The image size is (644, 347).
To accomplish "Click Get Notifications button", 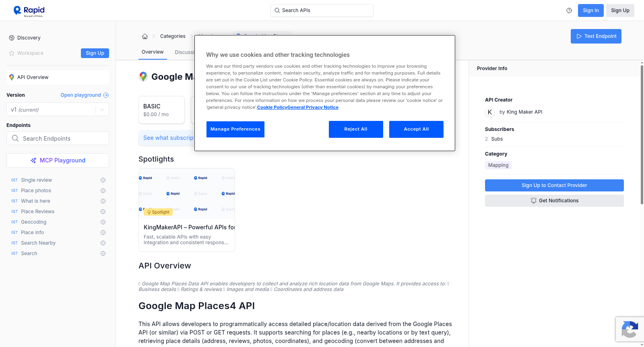I will (x=554, y=201).
